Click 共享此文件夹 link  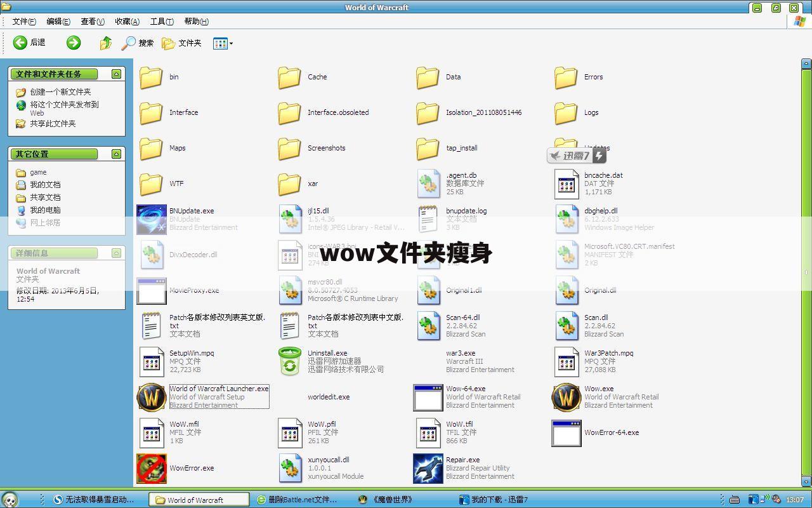(x=53, y=123)
